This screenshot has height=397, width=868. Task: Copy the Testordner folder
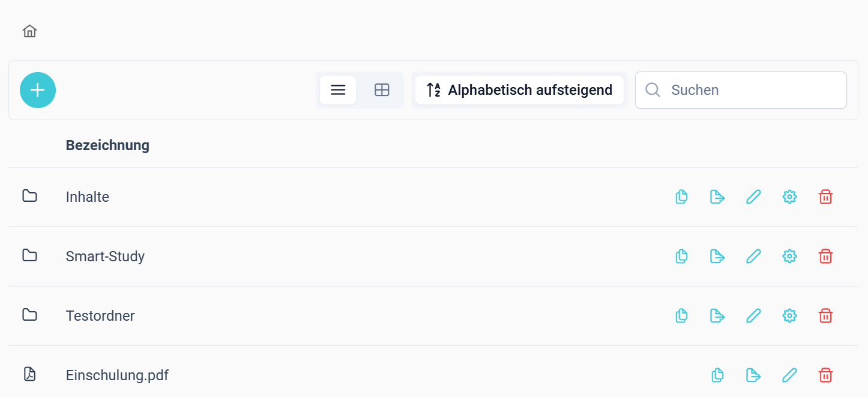coord(681,315)
